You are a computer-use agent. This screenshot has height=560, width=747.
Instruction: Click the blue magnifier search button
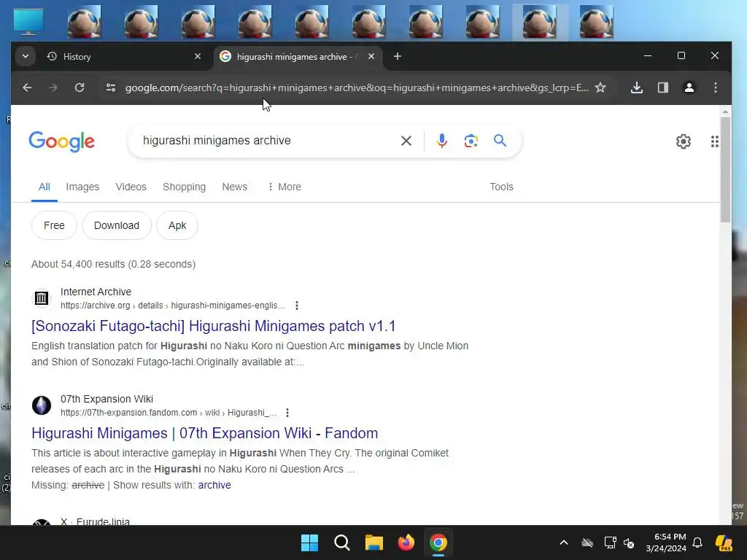click(x=500, y=141)
